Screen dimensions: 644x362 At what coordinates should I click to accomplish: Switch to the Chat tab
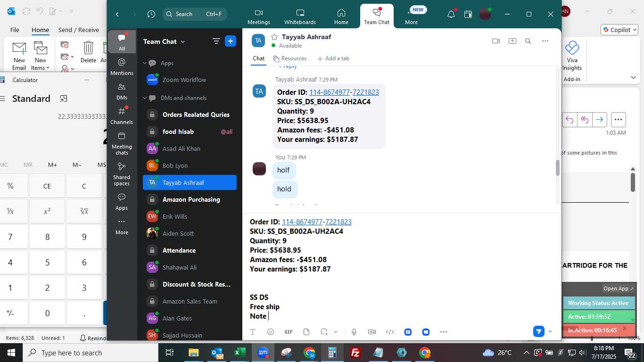259,58
